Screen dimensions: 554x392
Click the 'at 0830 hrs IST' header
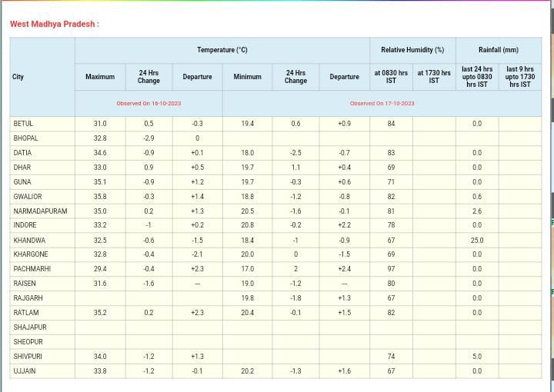(x=391, y=77)
